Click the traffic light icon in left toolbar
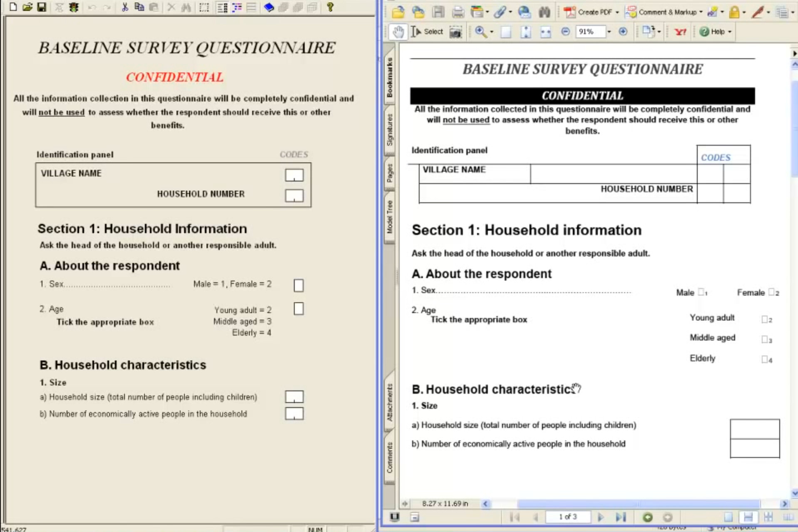The height and width of the screenshot is (532, 798). coord(74,7)
